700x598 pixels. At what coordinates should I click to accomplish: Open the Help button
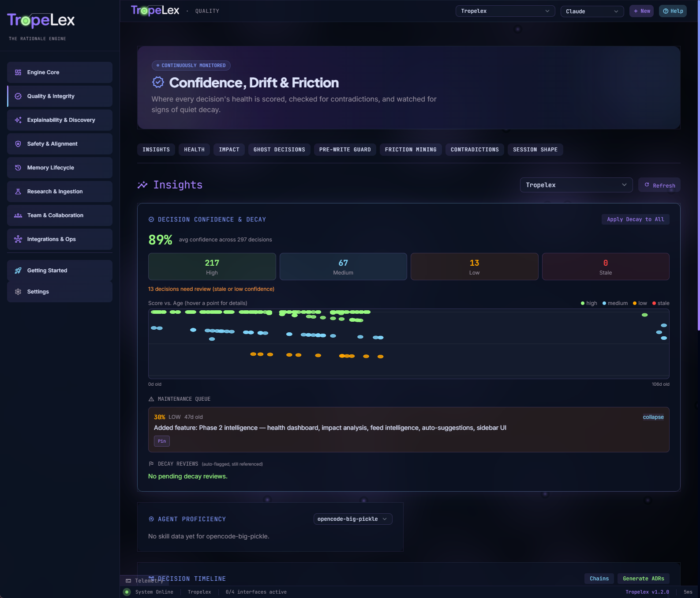[x=673, y=11]
